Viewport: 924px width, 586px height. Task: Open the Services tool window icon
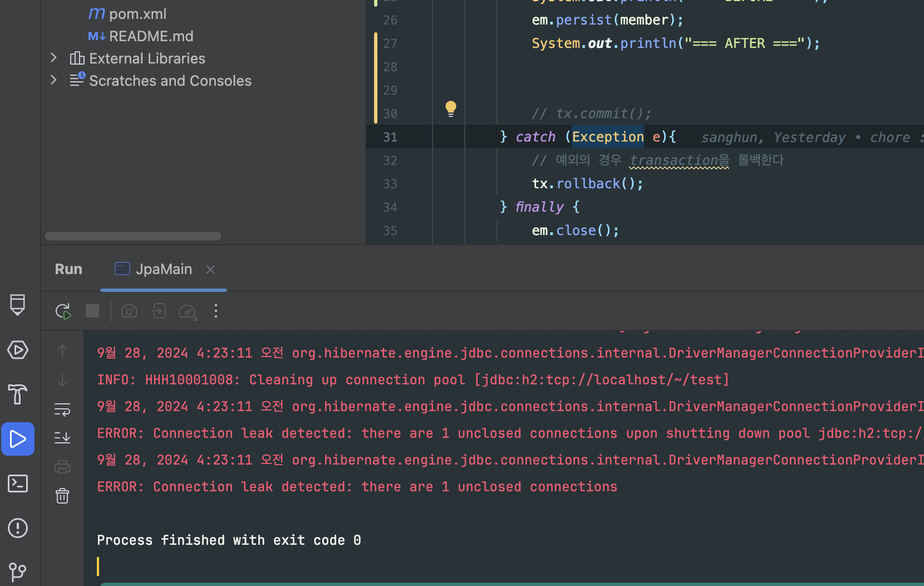click(x=18, y=350)
